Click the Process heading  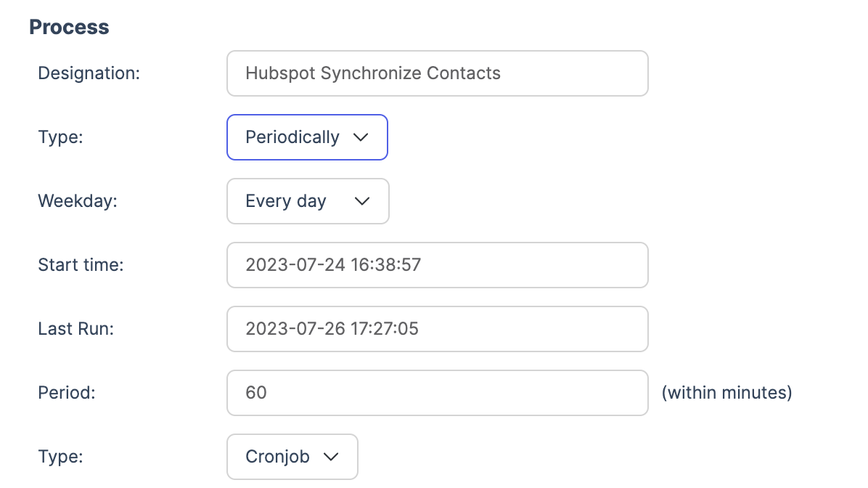(x=69, y=27)
